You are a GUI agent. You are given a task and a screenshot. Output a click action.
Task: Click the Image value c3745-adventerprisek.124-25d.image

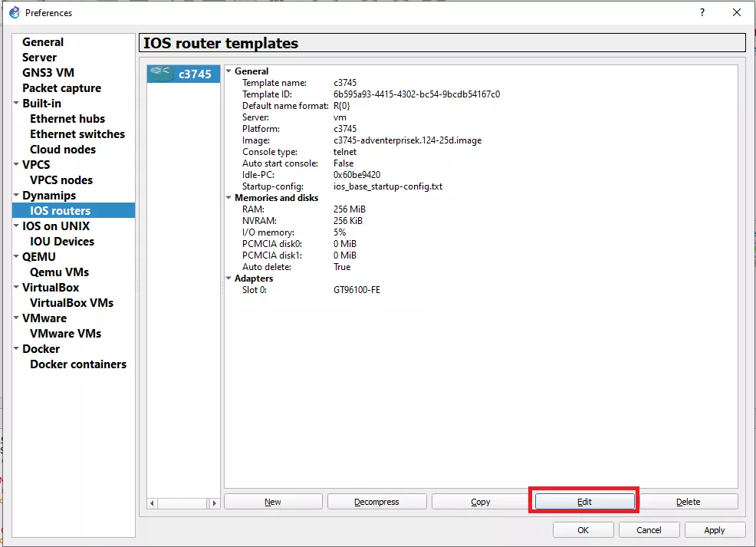pos(407,140)
